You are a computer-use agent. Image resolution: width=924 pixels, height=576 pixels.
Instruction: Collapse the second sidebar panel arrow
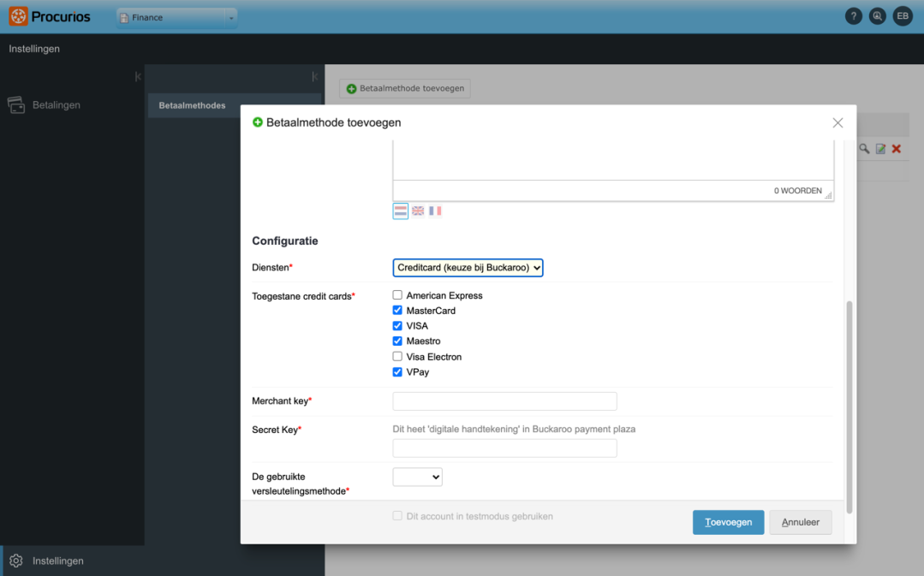point(315,76)
